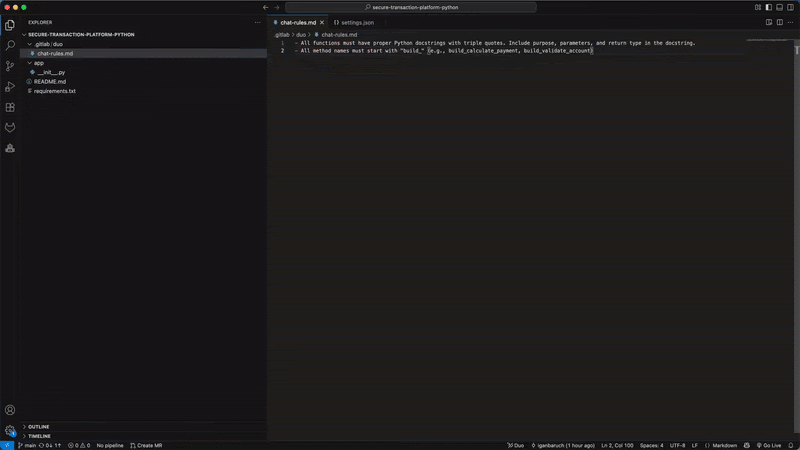Expand the OUTLINE section

39,427
